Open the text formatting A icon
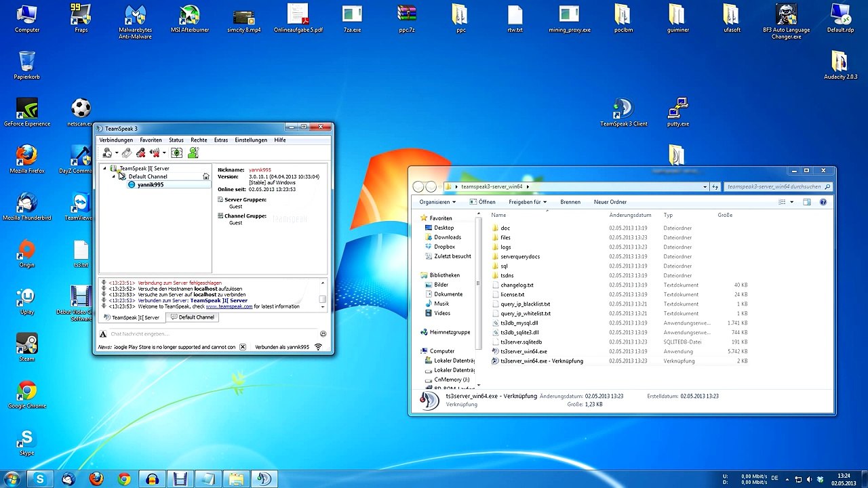The image size is (868, 488). [x=103, y=334]
